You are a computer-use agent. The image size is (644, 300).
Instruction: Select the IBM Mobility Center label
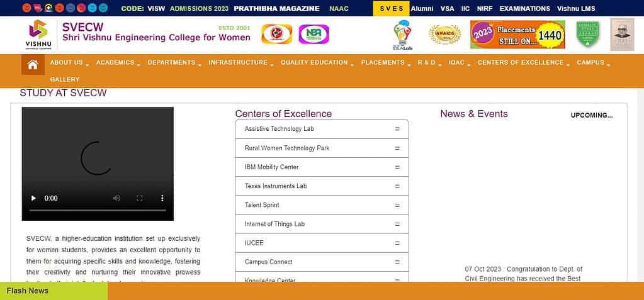click(x=271, y=167)
